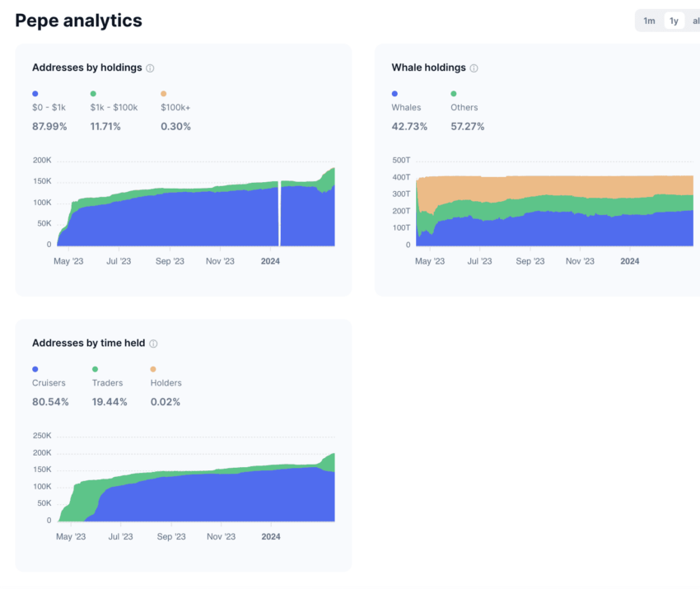Click orange dot above Holders
700x589 pixels.
(x=153, y=369)
